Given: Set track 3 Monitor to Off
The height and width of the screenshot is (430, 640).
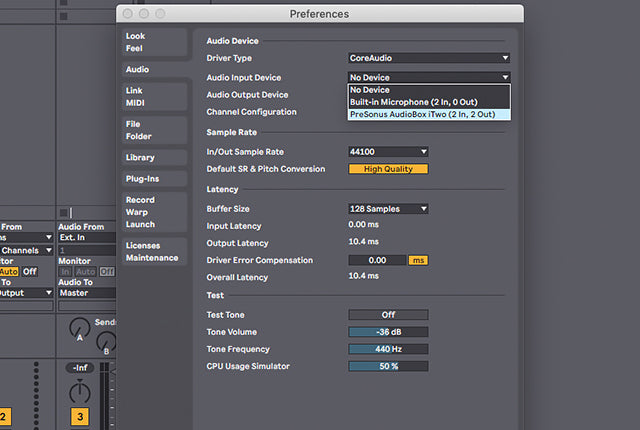Looking at the screenshot, I should point(107,272).
